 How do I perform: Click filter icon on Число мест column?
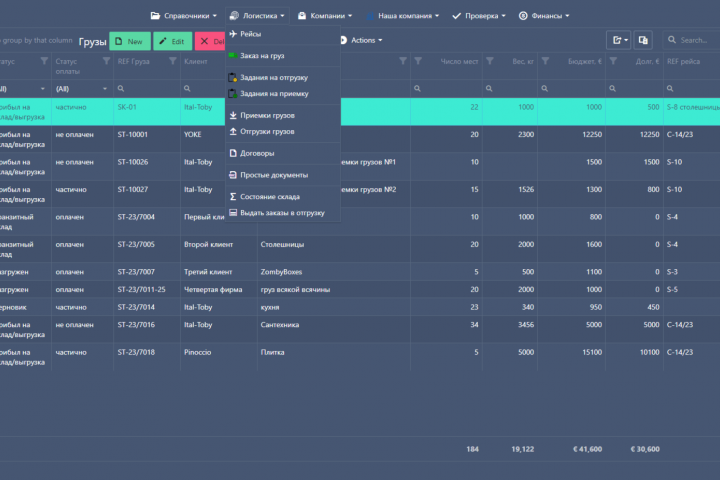point(418,61)
